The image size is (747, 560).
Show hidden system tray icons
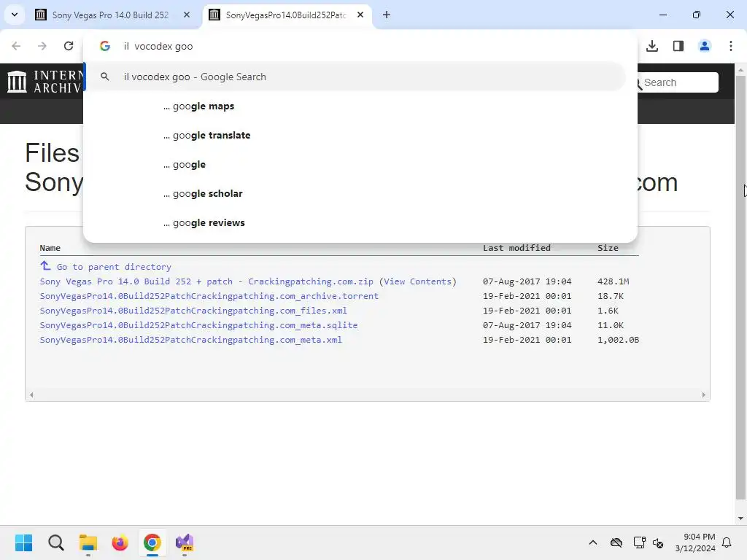(x=593, y=542)
